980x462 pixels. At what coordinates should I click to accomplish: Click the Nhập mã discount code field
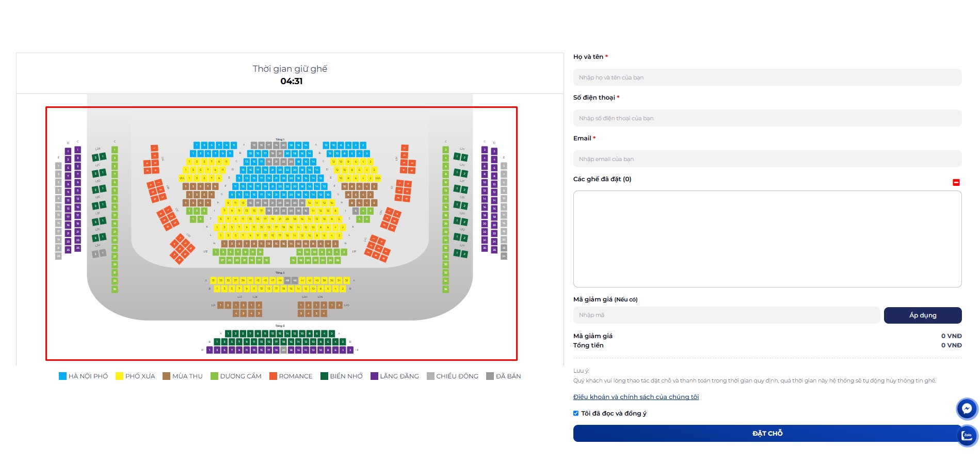coord(727,315)
